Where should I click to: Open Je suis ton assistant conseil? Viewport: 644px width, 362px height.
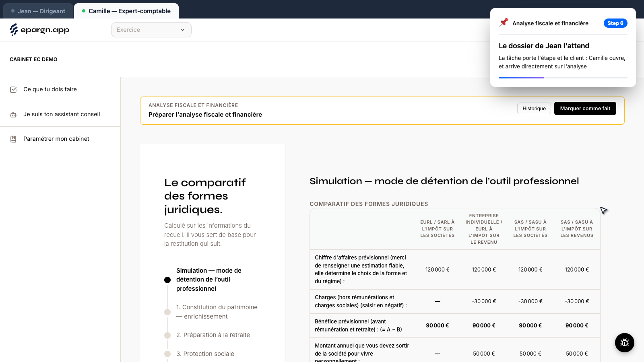[60, 114]
